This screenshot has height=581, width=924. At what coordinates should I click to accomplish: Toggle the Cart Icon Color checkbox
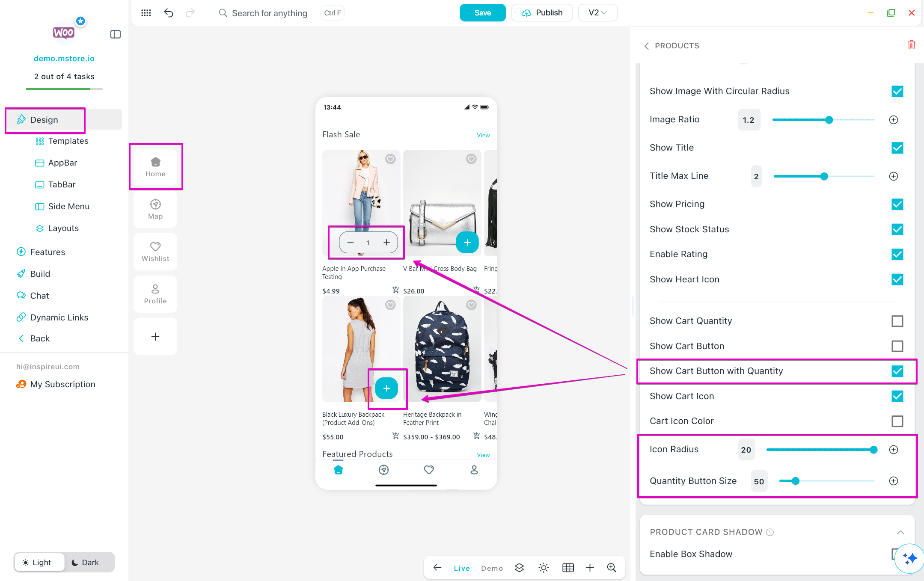click(x=897, y=421)
